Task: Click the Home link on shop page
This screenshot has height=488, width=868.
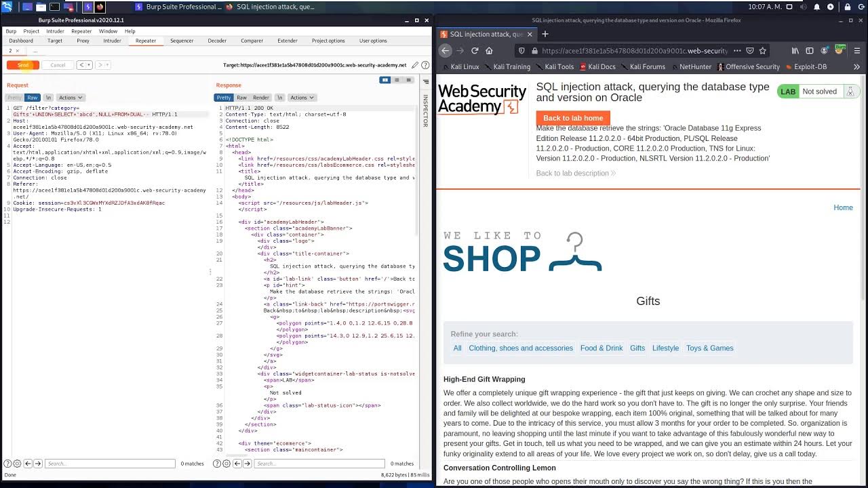Action: click(843, 207)
